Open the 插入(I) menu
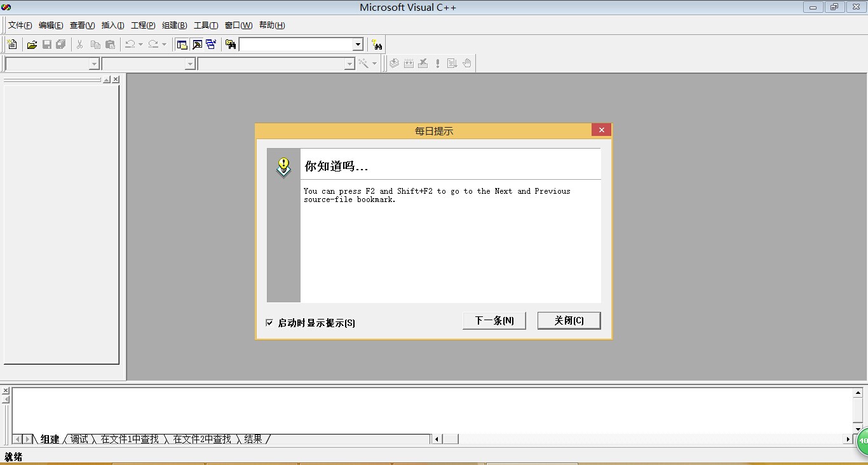Screen dimensions: 868x465 click(x=113, y=25)
